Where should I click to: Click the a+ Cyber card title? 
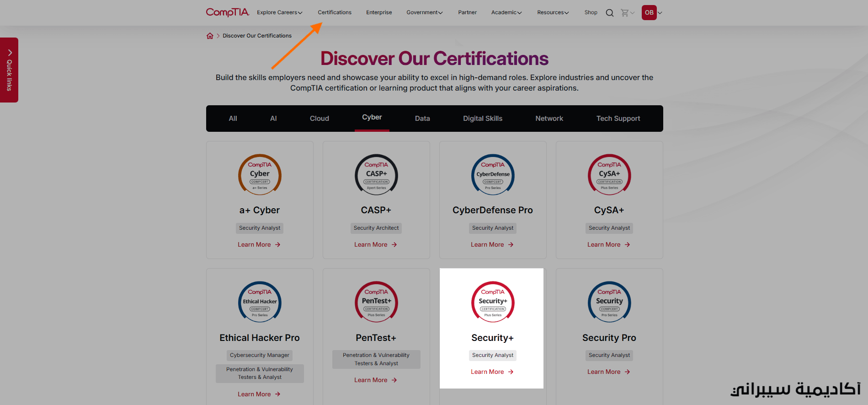click(x=260, y=210)
